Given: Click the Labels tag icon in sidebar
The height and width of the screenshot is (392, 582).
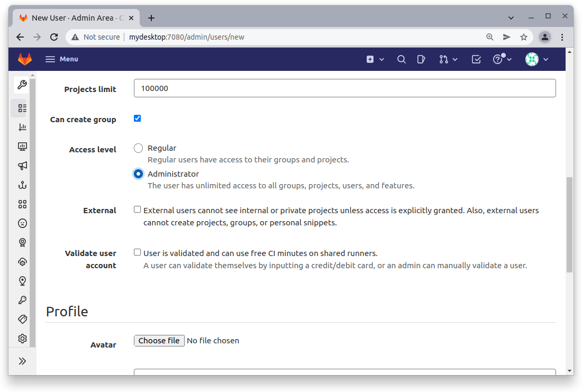Looking at the screenshot, I should (x=22, y=319).
